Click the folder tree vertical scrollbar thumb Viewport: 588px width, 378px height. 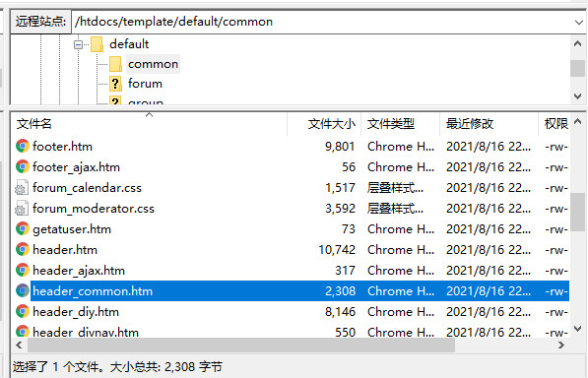[x=578, y=68]
